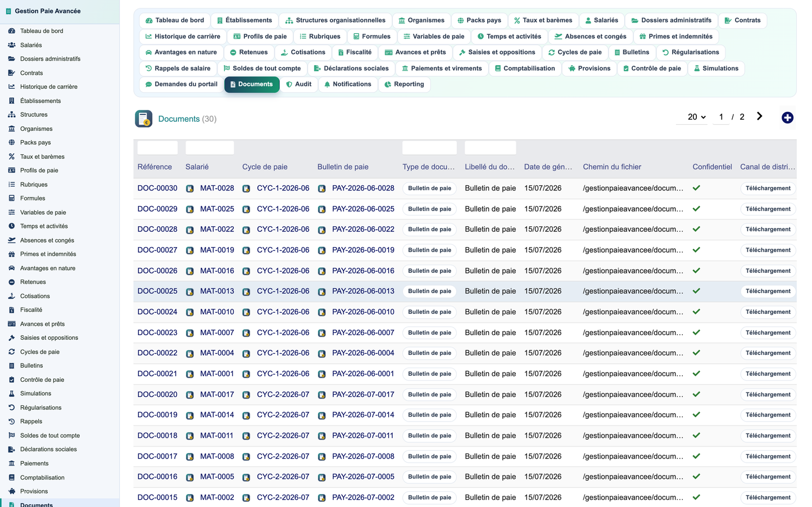The height and width of the screenshot is (507, 812).
Task: Click file path cell for DOC-00016
Action: click(633, 477)
